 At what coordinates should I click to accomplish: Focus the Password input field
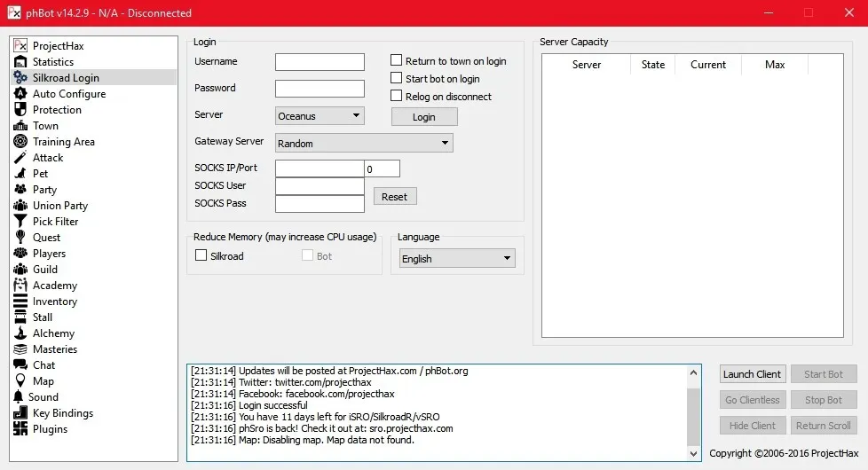[x=320, y=89]
